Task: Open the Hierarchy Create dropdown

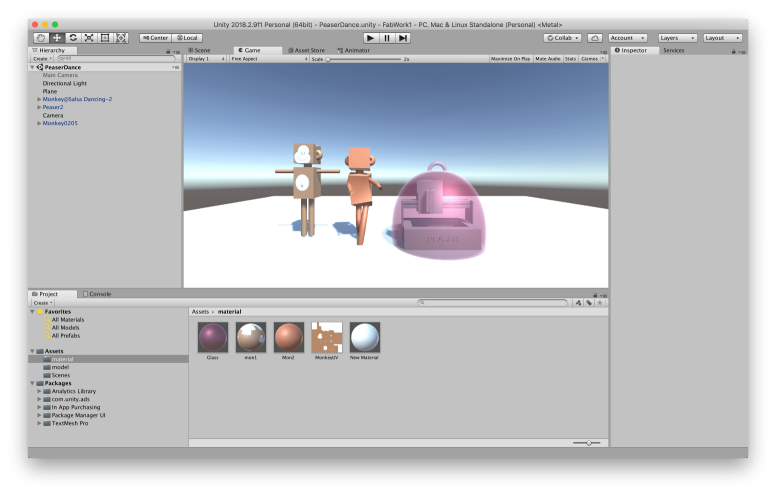Action: tap(42, 58)
